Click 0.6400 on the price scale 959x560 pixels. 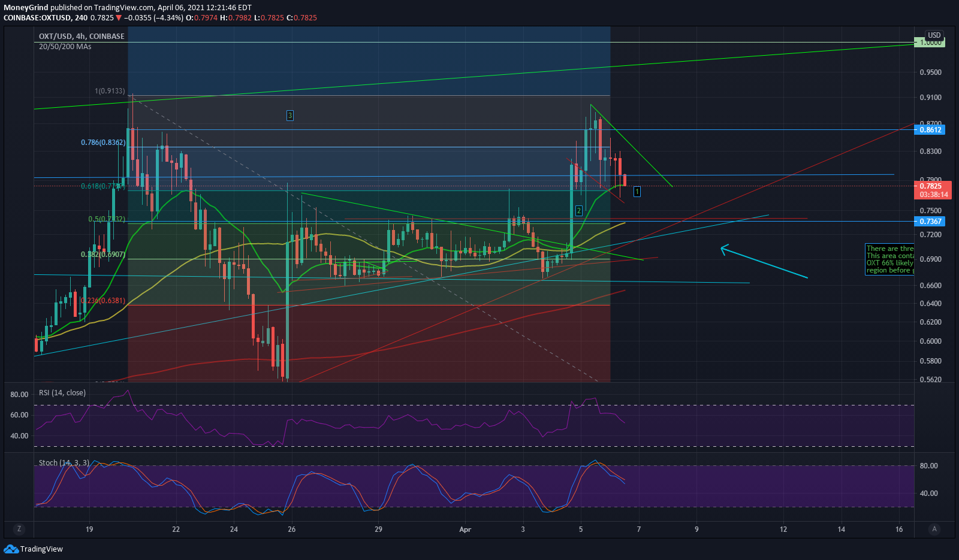[930, 303]
